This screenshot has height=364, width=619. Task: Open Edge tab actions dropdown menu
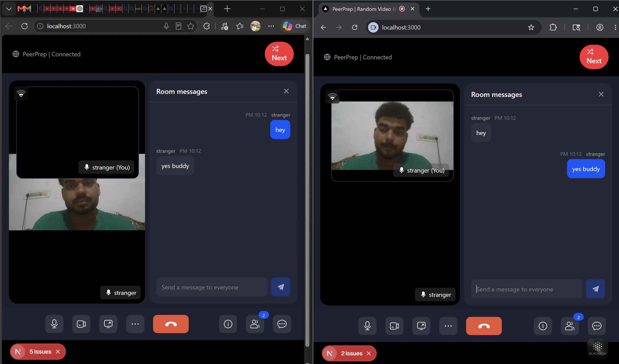9,9
